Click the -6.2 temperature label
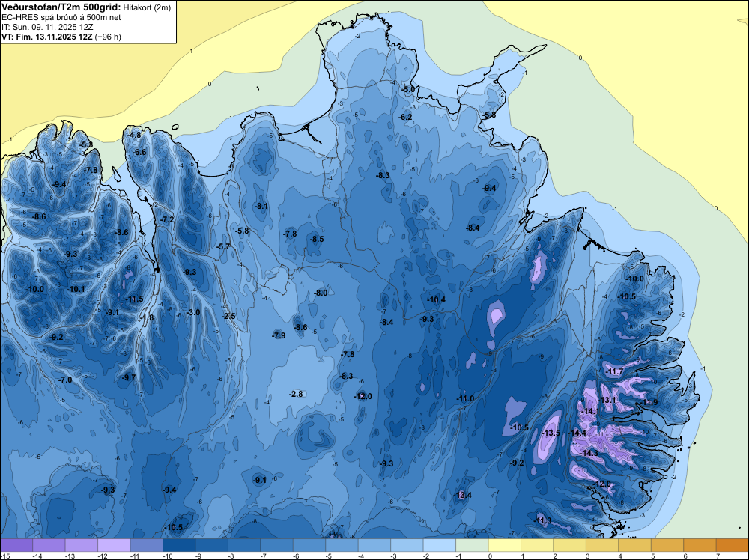749x560 pixels. [x=405, y=117]
